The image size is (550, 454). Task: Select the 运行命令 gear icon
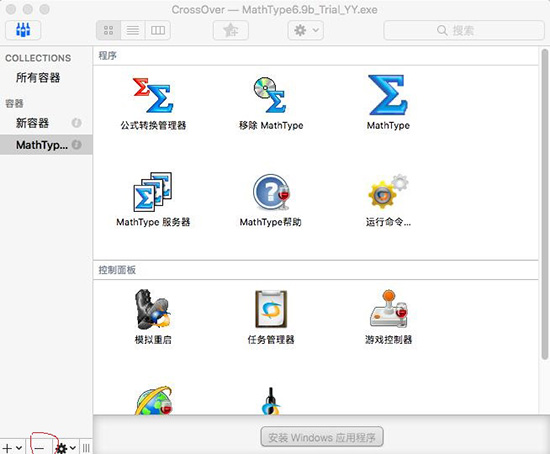388,191
